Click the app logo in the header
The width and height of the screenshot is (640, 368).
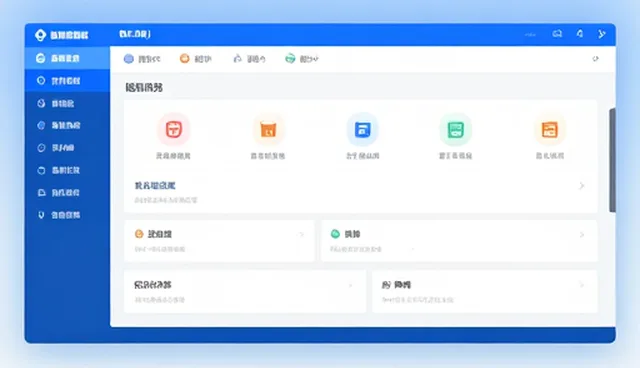click(40, 35)
